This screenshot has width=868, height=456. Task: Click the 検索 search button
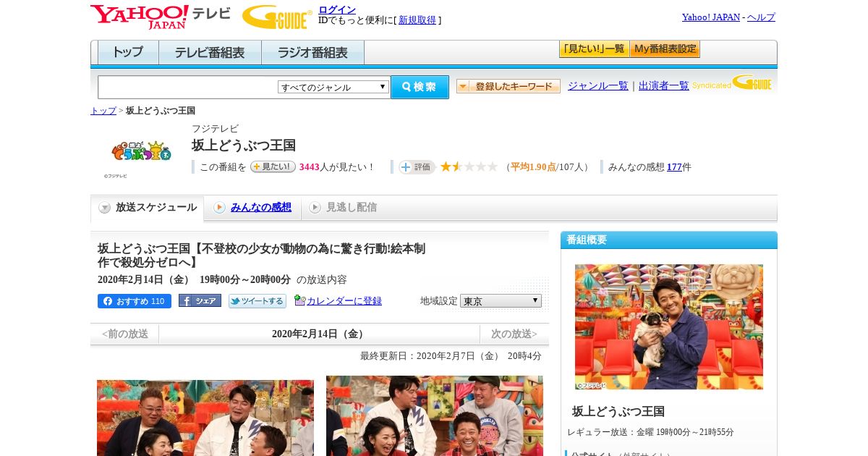click(x=420, y=87)
